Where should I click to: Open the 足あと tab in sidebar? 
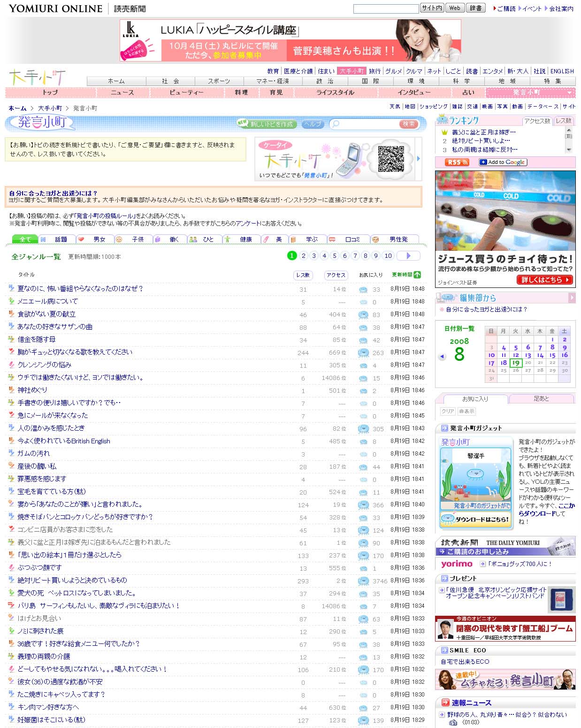pos(541,398)
